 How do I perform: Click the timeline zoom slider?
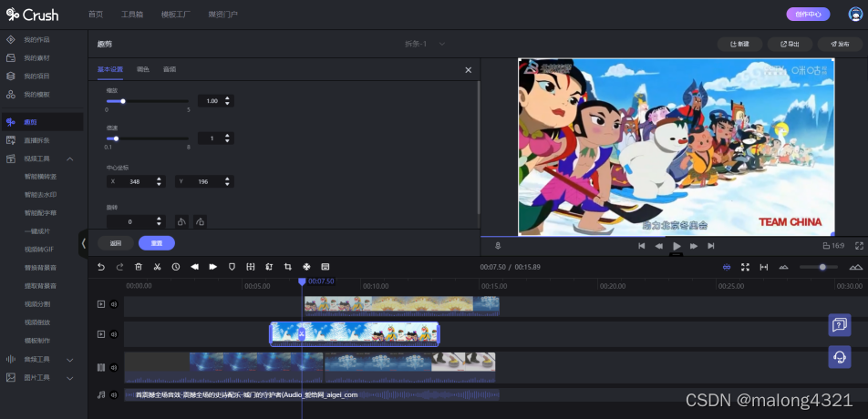click(x=819, y=267)
